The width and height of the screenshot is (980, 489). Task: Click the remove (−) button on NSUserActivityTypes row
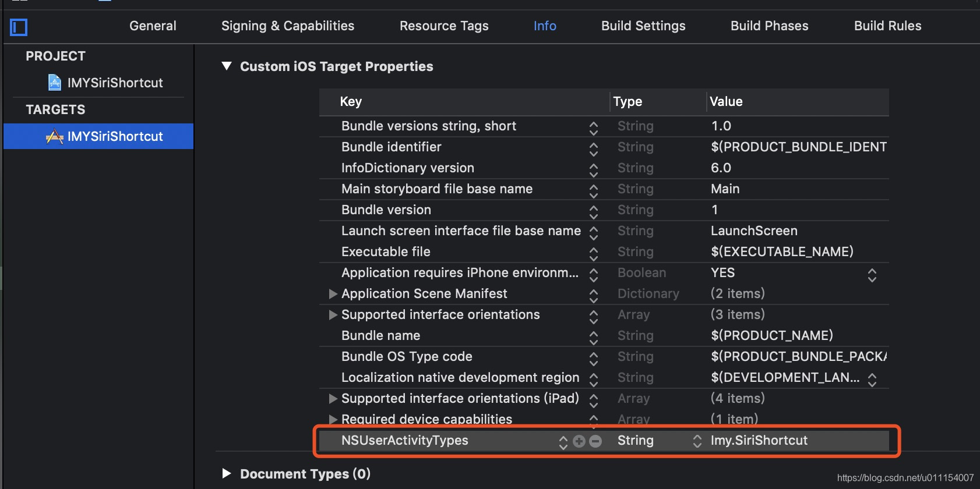[x=595, y=441]
